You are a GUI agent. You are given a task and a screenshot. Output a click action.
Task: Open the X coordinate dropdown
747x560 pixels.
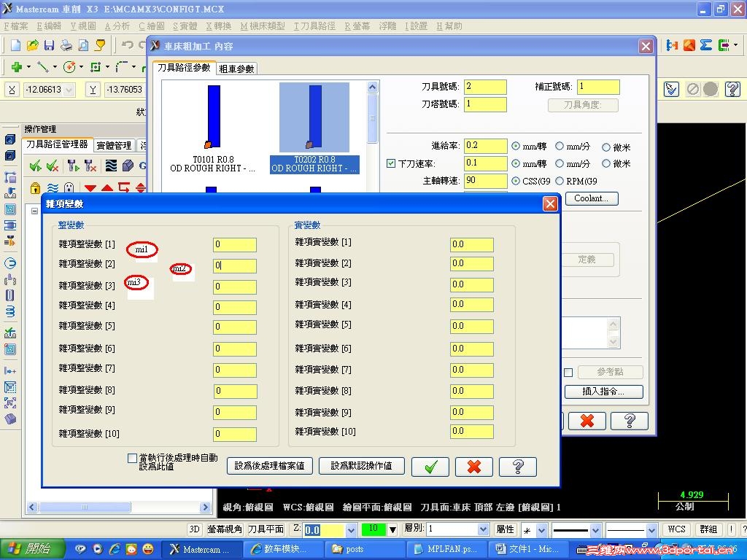tap(69, 90)
